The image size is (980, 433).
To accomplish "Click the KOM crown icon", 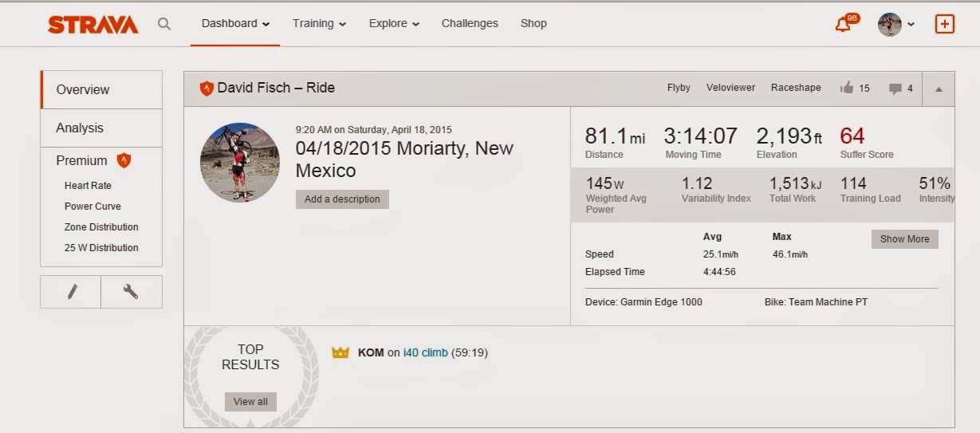I will tap(340, 352).
